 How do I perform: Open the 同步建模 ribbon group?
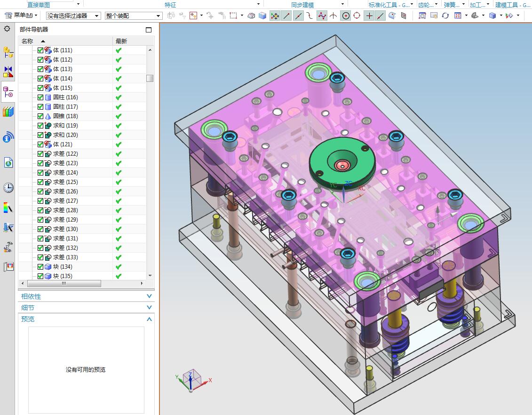pos(302,5)
